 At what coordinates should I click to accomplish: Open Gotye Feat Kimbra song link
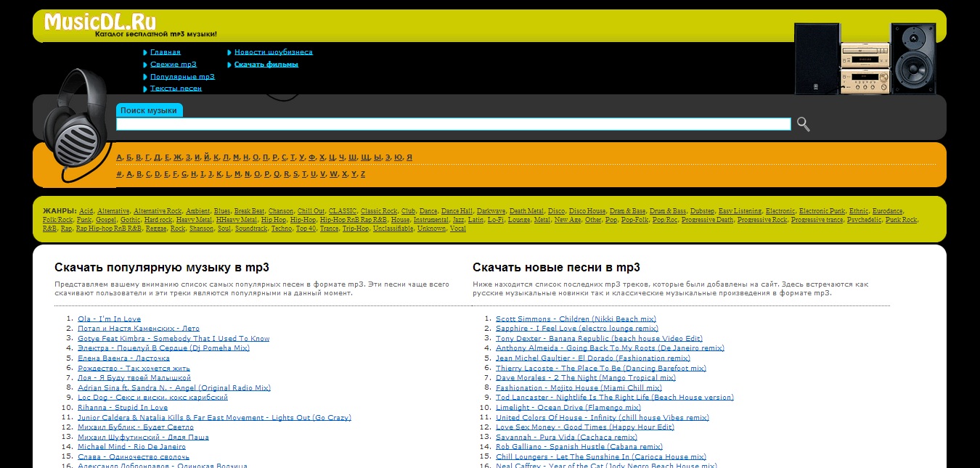173,338
